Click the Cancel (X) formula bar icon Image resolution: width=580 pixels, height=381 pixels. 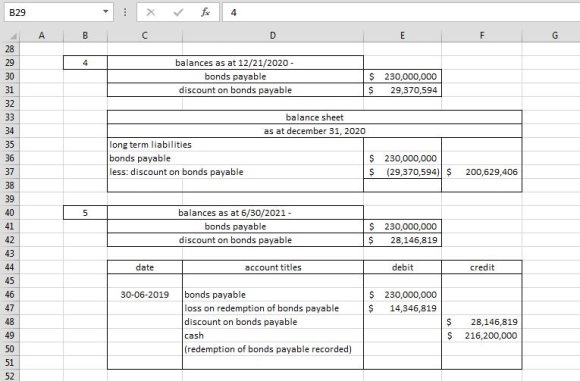151,13
